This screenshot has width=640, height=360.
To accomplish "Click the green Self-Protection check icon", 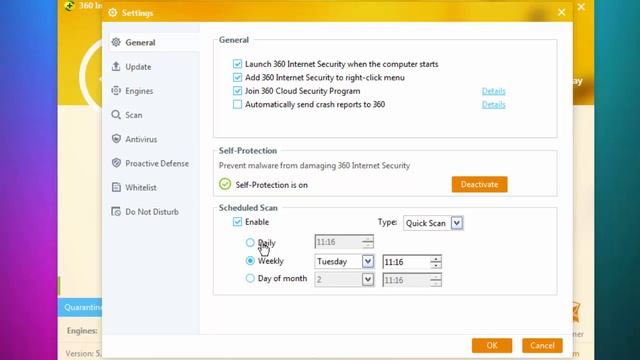I will [225, 184].
